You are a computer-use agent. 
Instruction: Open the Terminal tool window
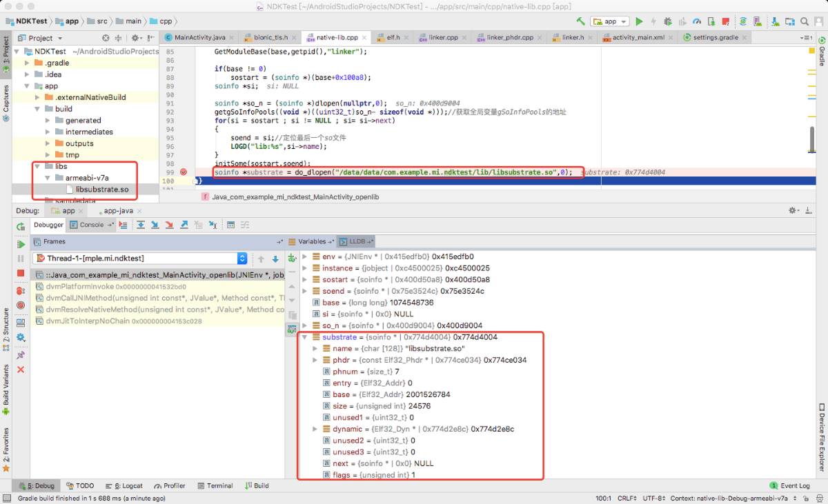point(215,485)
